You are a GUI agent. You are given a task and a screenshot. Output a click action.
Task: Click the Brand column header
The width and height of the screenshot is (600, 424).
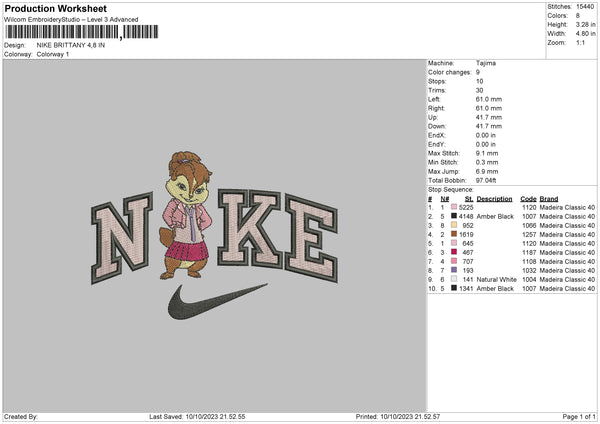(549, 199)
